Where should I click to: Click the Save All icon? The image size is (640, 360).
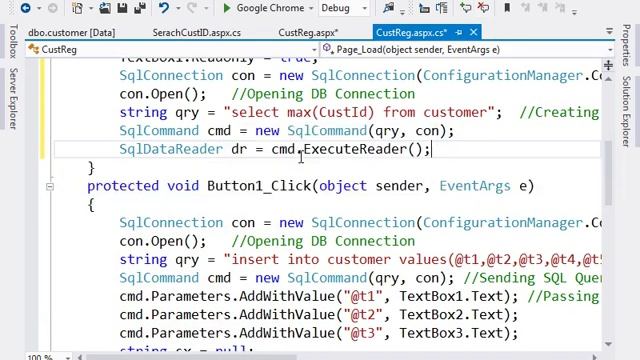140,8
